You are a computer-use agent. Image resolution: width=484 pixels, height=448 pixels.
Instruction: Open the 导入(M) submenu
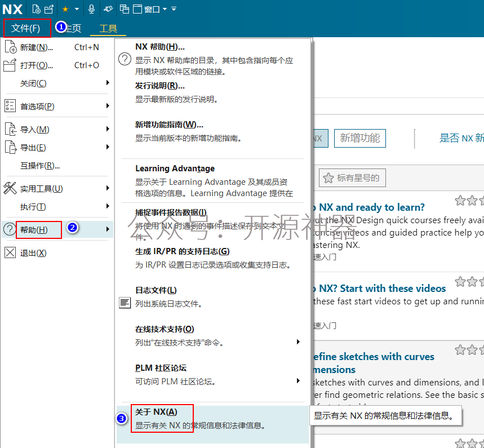[x=57, y=130]
